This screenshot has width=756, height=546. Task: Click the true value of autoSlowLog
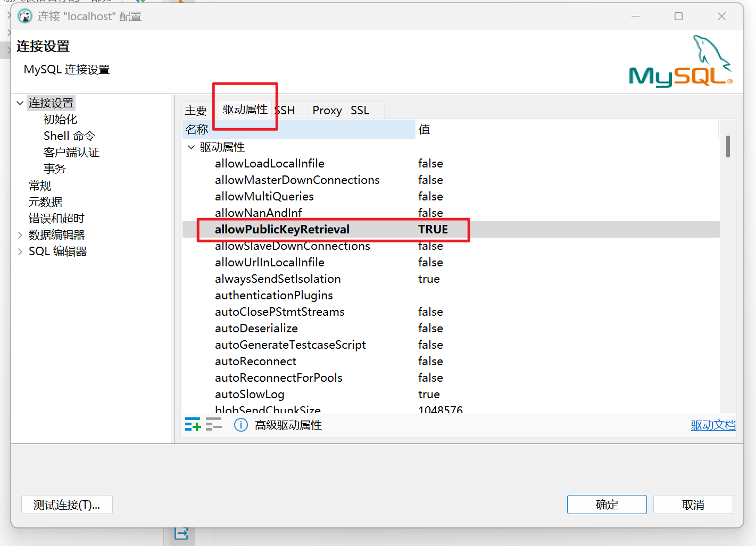(429, 394)
